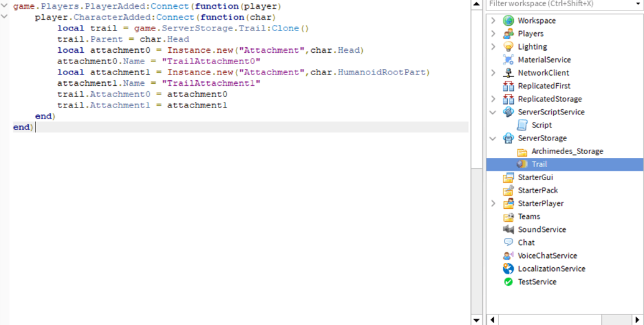Expand the NetworkClient tree node
Image resolution: width=644 pixels, height=325 pixels.
[x=493, y=73]
